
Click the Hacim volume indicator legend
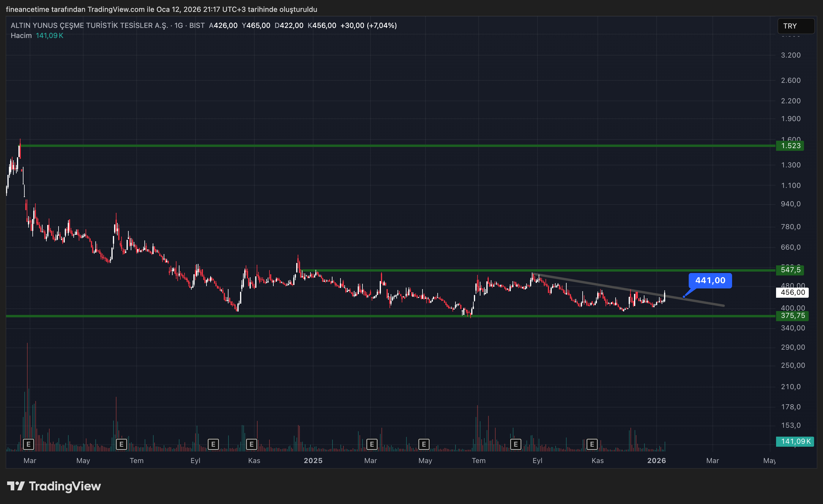pos(21,36)
